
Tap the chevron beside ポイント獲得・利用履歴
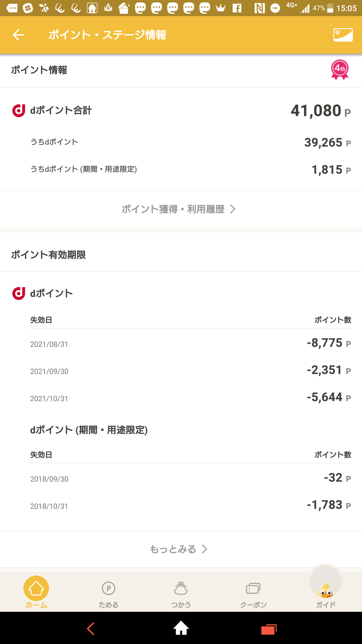coord(233,209)
